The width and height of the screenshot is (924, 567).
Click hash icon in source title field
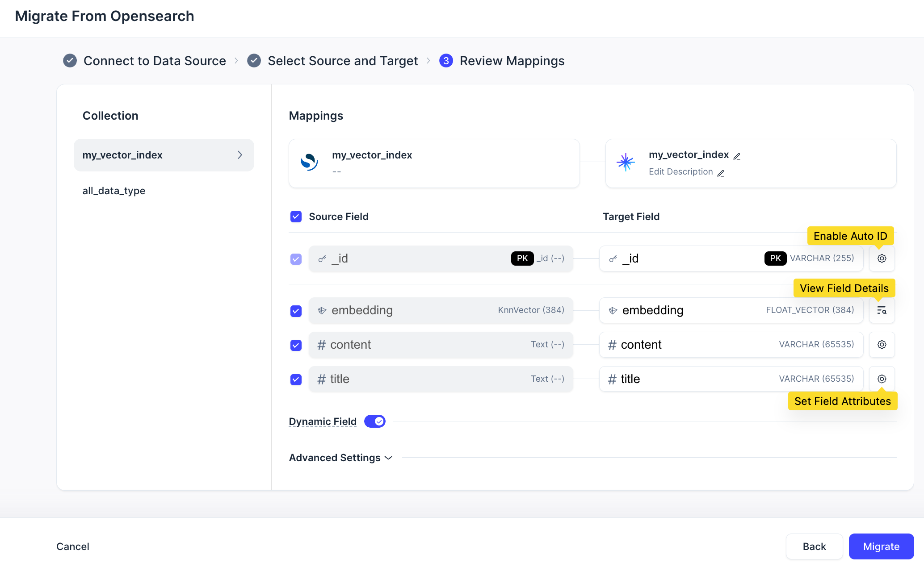(x=321, y=379)
